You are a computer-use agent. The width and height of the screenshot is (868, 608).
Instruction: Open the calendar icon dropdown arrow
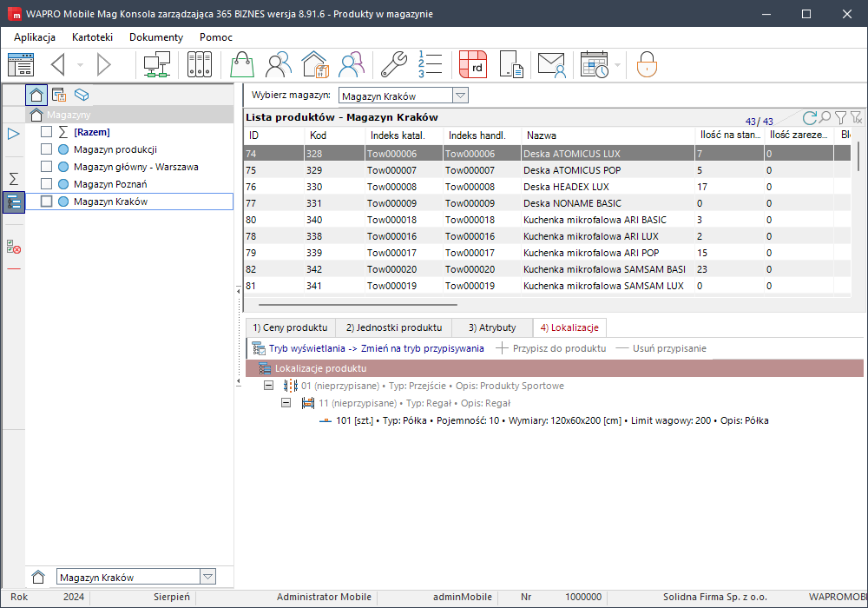click(x=618, y=65)
